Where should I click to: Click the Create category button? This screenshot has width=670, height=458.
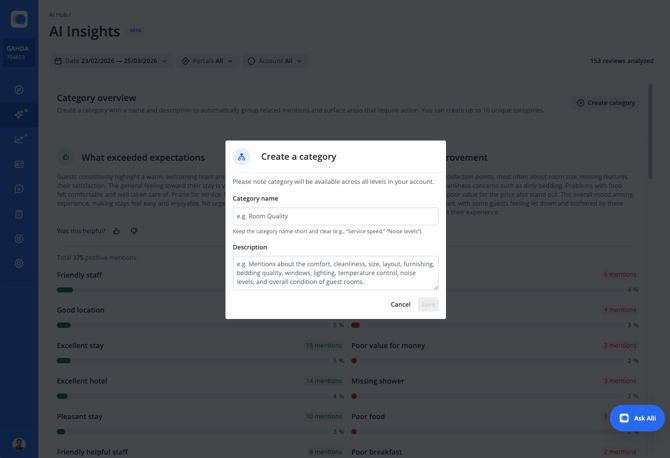point(606,103)
